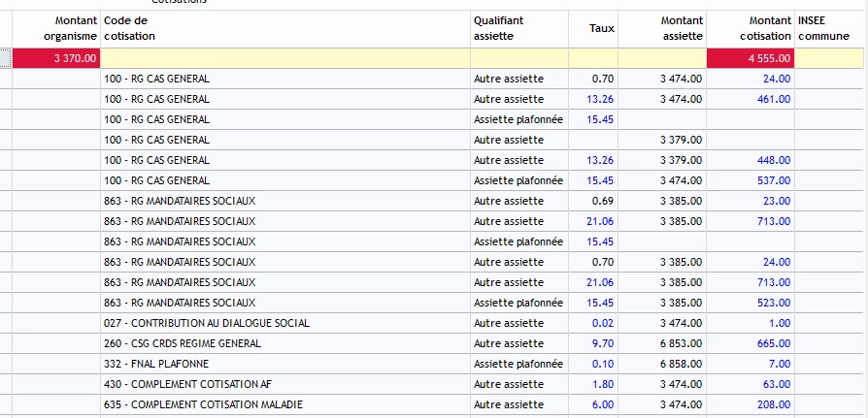Click the red 4 555.00 cotisation total cell
868x418 pixels.
[x=751, y=58]
